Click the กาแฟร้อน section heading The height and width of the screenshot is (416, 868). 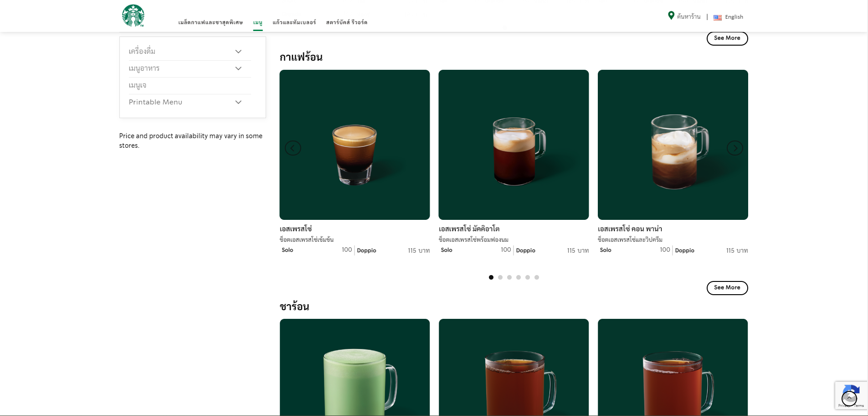[301, 57]
